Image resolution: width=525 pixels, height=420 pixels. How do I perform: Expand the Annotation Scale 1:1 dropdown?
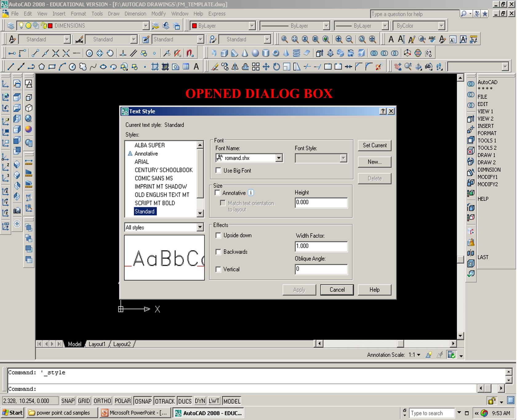pos(419,355)
